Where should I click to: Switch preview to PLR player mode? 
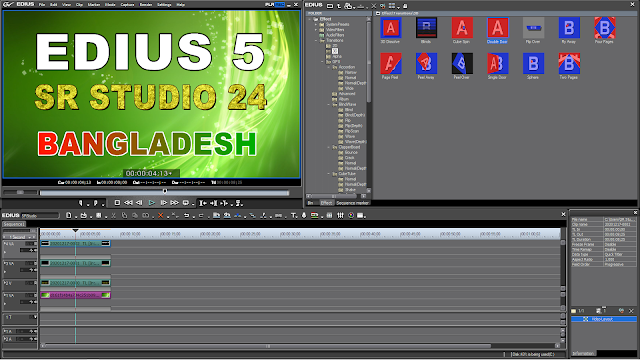(x=269, y=4)
